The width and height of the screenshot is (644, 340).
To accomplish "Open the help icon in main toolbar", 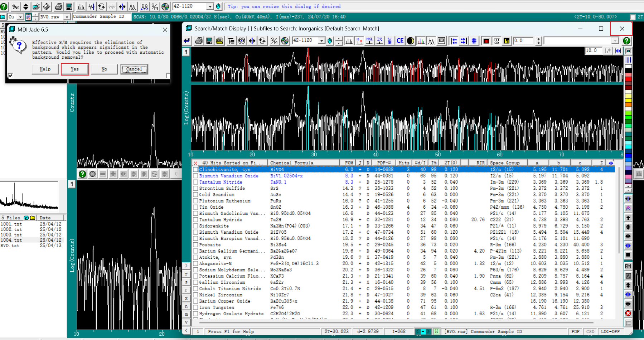I will pyautogui.click(x=4, y=6).
